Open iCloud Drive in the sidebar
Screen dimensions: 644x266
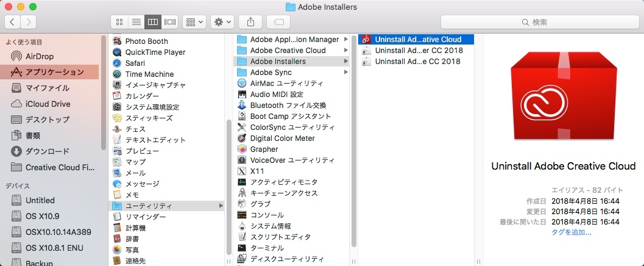(49, 104)
